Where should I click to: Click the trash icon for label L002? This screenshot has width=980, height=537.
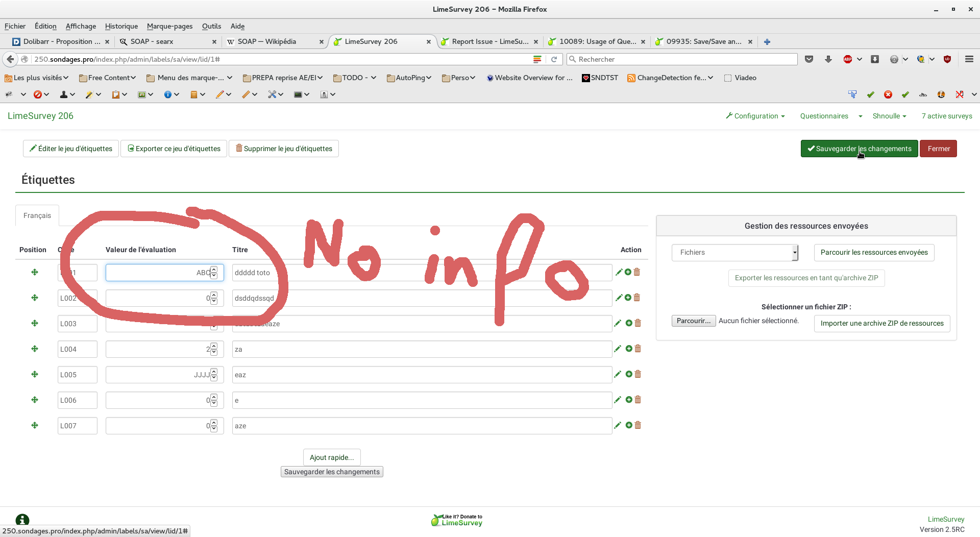[637, 298]
